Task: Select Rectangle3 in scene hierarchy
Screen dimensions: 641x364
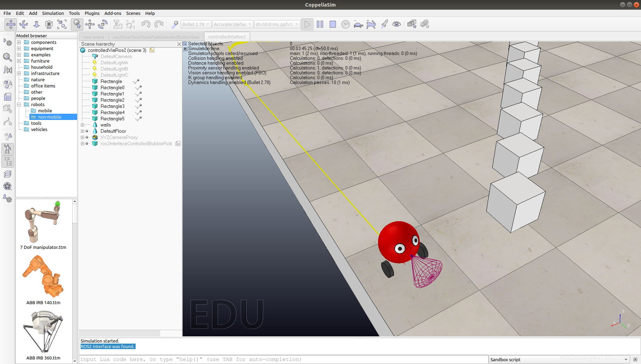Action: (112, 106)
